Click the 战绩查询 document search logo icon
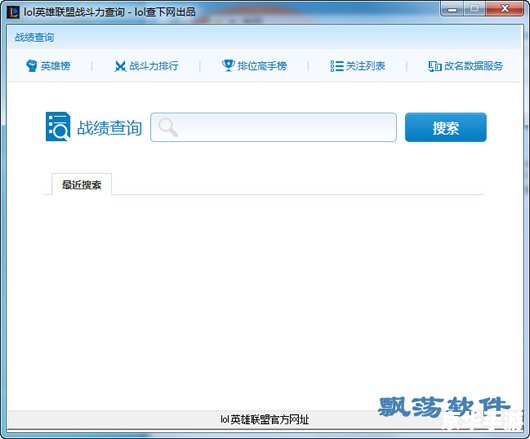 pyautogui.click(x=58, y=126)
